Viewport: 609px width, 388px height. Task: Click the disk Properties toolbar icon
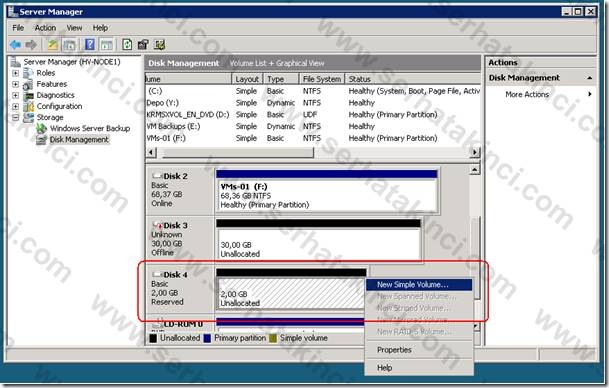143,44
